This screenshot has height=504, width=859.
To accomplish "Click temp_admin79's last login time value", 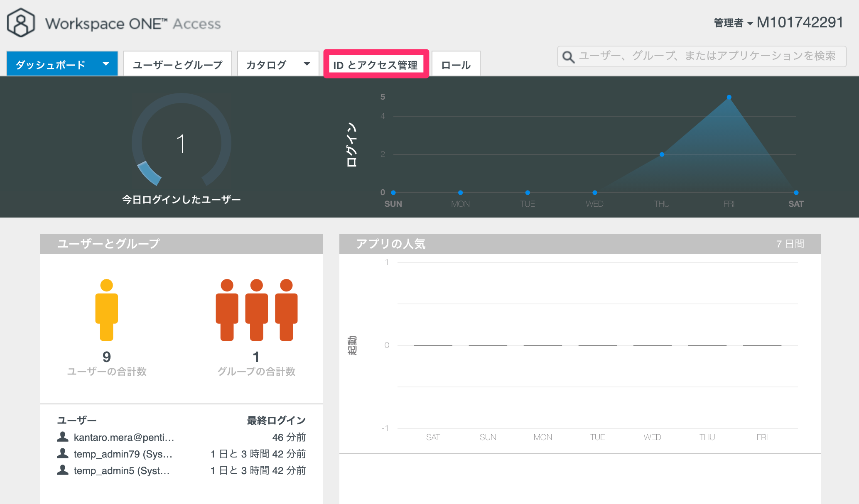I will [258, 454].
